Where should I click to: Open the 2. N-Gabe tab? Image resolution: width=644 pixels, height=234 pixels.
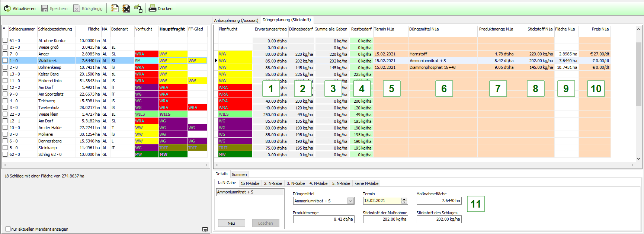tap(273, 183)
